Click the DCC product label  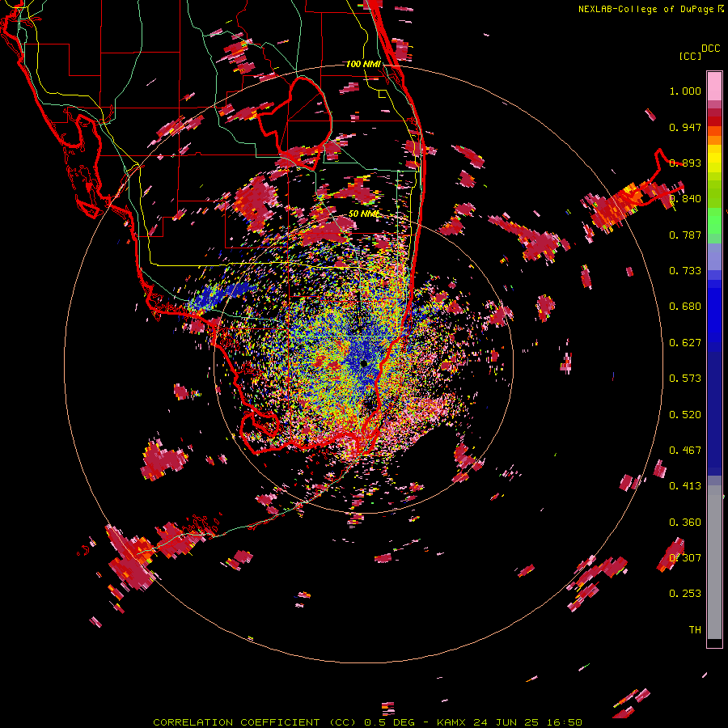(x=711, y=49)
